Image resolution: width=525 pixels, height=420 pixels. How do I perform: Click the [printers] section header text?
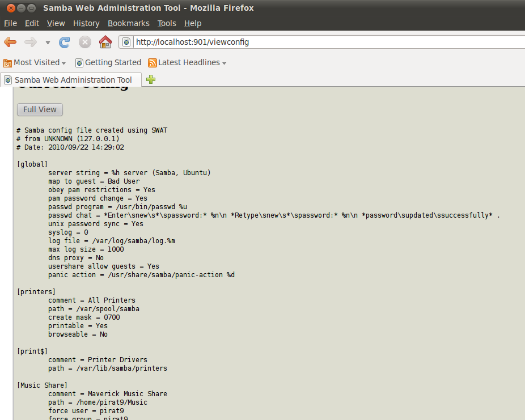coord(36,291)
